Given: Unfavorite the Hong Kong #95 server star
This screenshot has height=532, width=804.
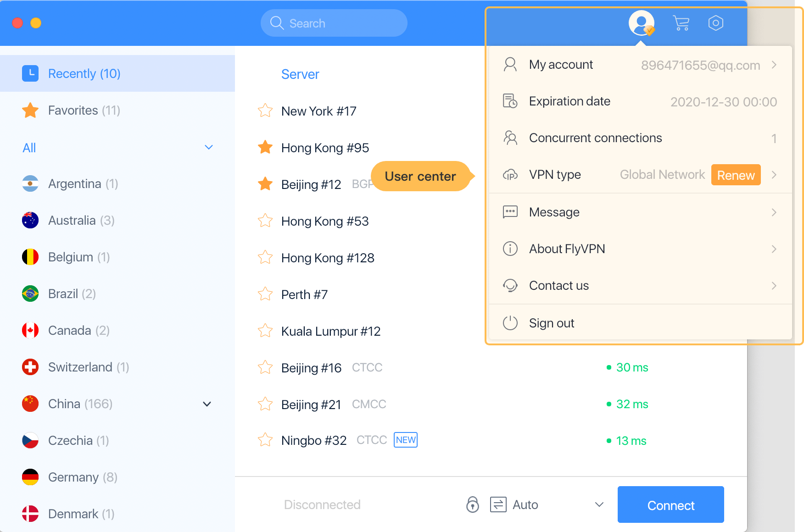Looking at the screenshot, I should (x=265, y=147).
